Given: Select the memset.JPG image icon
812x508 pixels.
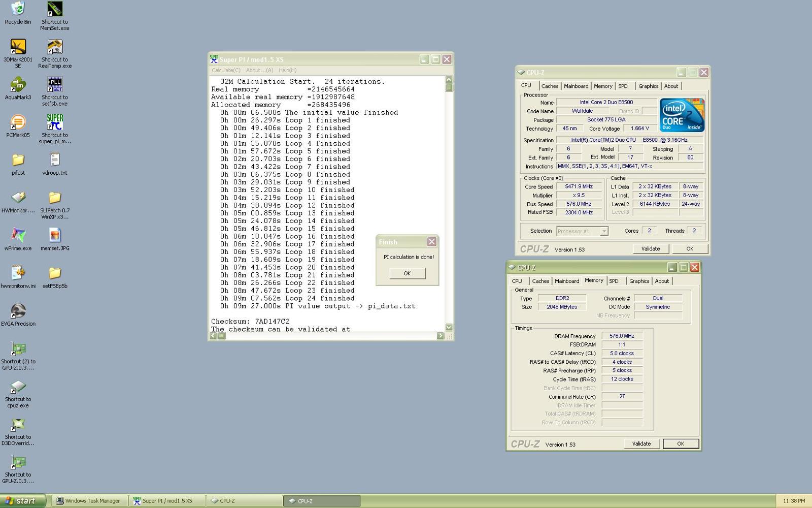Looking at the screenshot, I should [x=55, y=235].
